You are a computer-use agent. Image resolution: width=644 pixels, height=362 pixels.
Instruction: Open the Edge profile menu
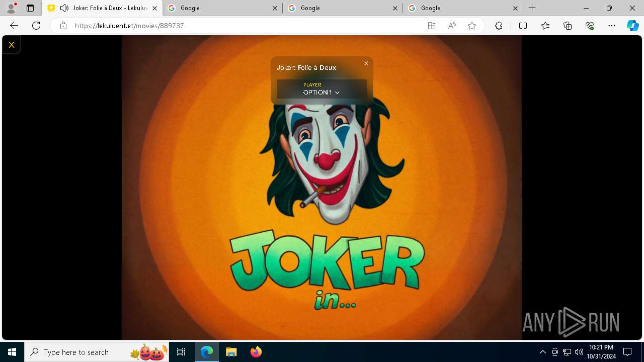coord(11,8)
